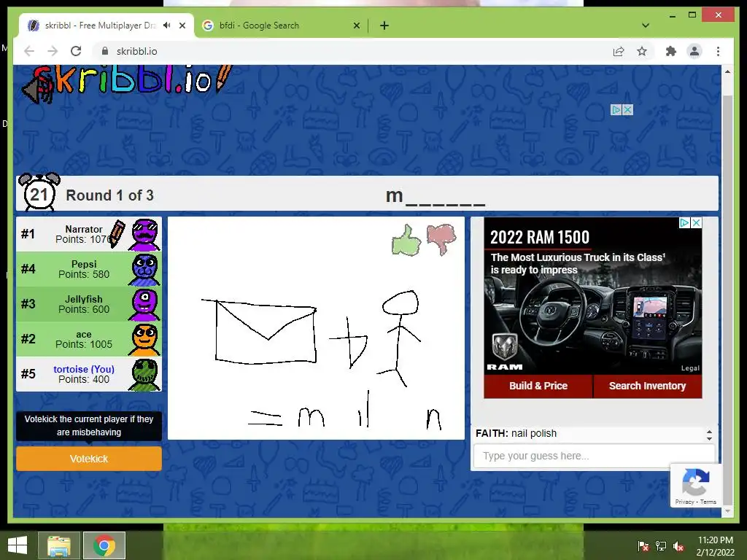Click Search Inventory in the RAM ad
The height and width of the screenshot is (560, 747).
point(648,386)
